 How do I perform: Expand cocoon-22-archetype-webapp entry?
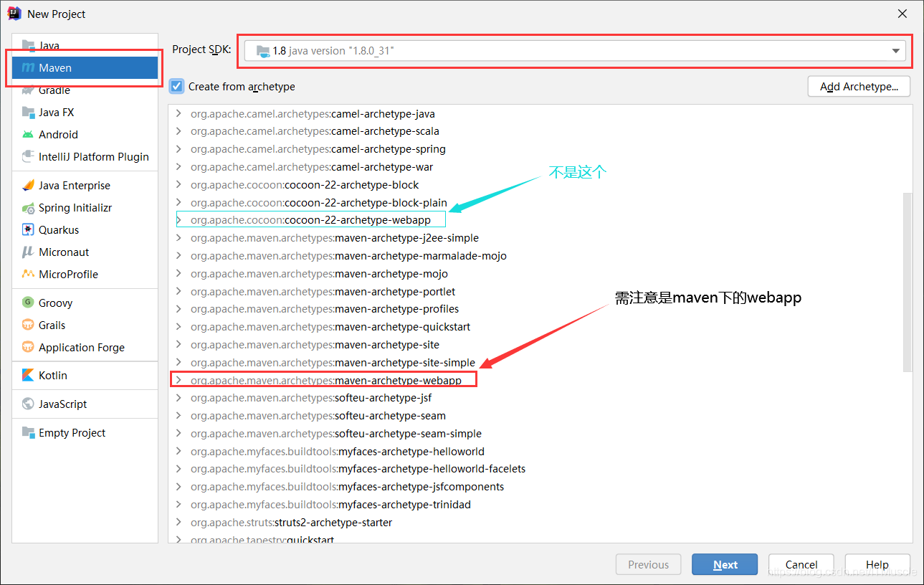178,220
